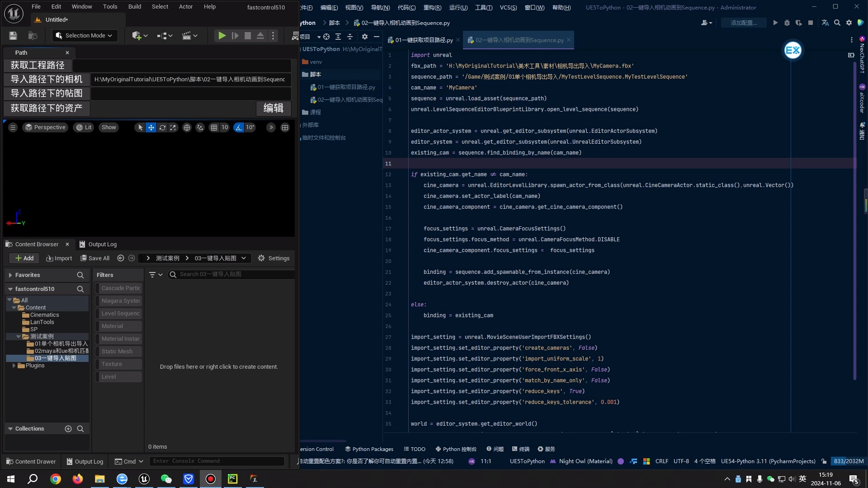Open the Build menu
Screen dimensions: 868x488
click(134, 7)
